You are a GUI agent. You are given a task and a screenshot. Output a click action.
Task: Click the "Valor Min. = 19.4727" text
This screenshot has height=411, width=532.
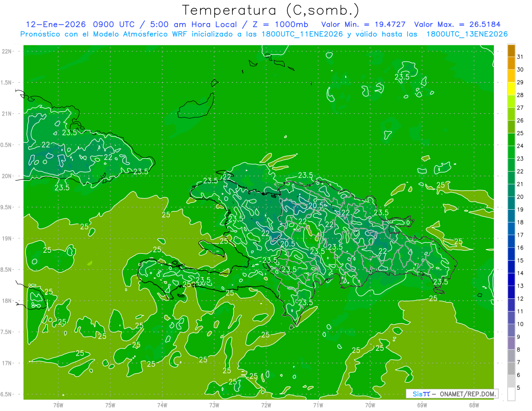coord(364,24)
